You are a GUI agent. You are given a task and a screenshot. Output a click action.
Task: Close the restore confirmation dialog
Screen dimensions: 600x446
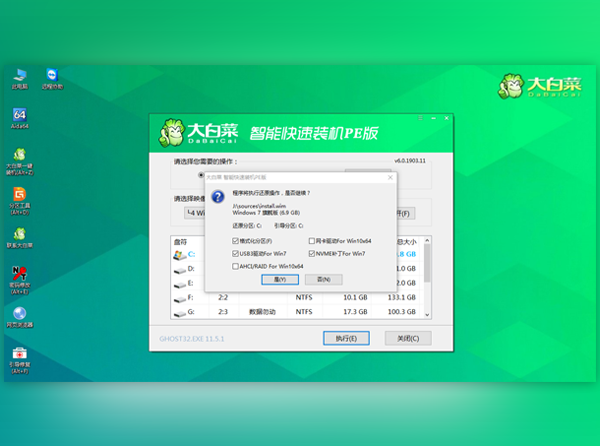click(x=389, y=177)
